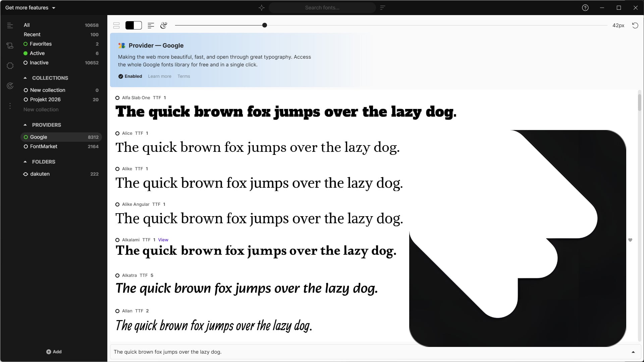644x362 pixels.
Task: Reset preview settings with the refresh icon
Action: tap(635, 25)
